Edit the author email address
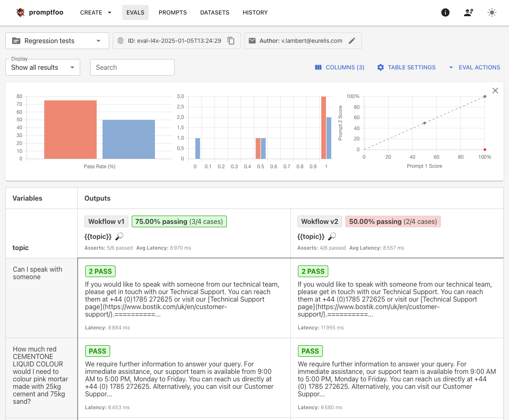 click(352, 41)
